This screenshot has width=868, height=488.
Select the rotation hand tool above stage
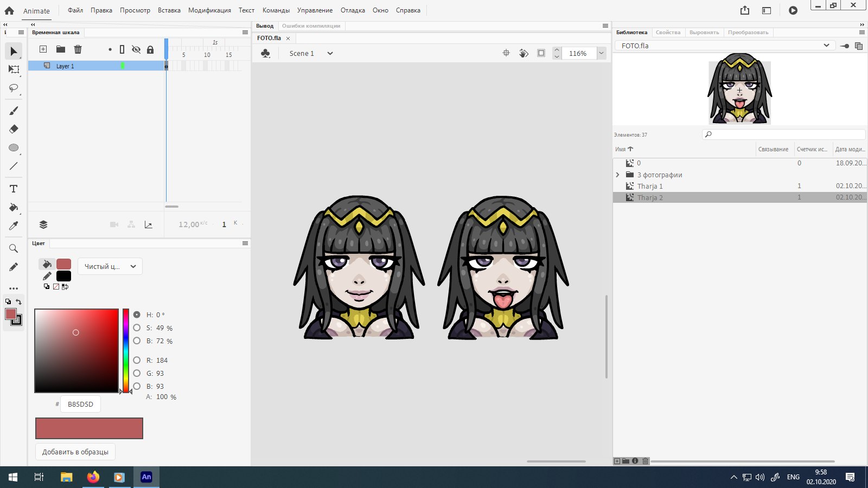coord(524,53)
